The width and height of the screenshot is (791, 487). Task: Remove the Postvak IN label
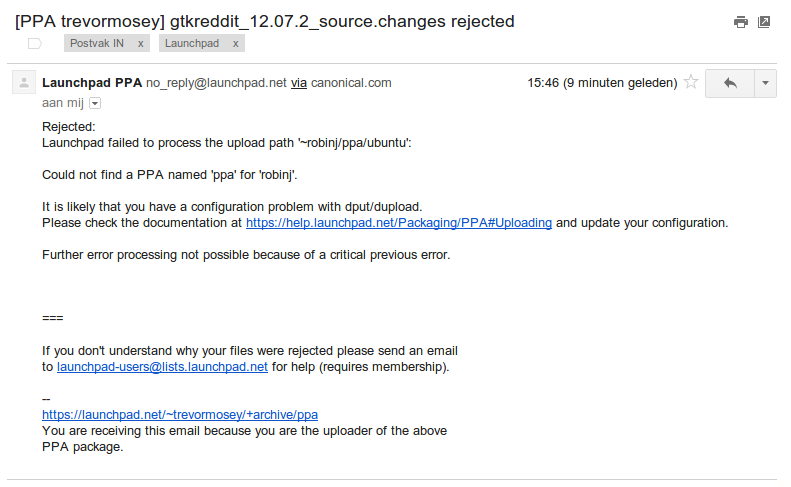[141, 44]
